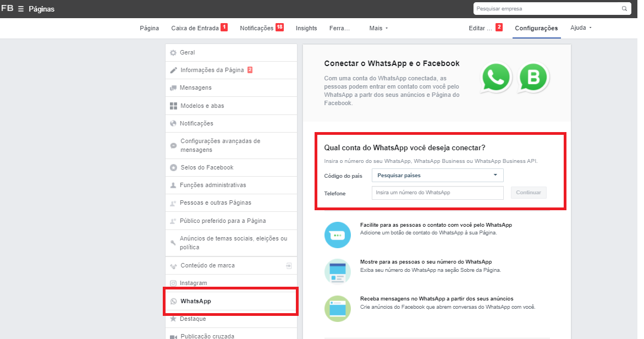Image resolution: width=644 pixels, height=339 pixels.
Task: Click the globe icon beside Notificações in sidebar
Action: 173,123
